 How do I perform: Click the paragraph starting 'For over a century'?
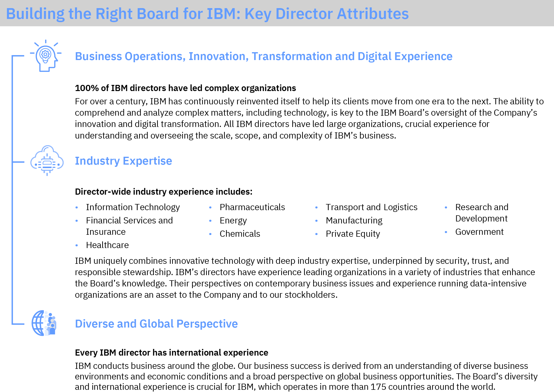click(x=309, y=118)
